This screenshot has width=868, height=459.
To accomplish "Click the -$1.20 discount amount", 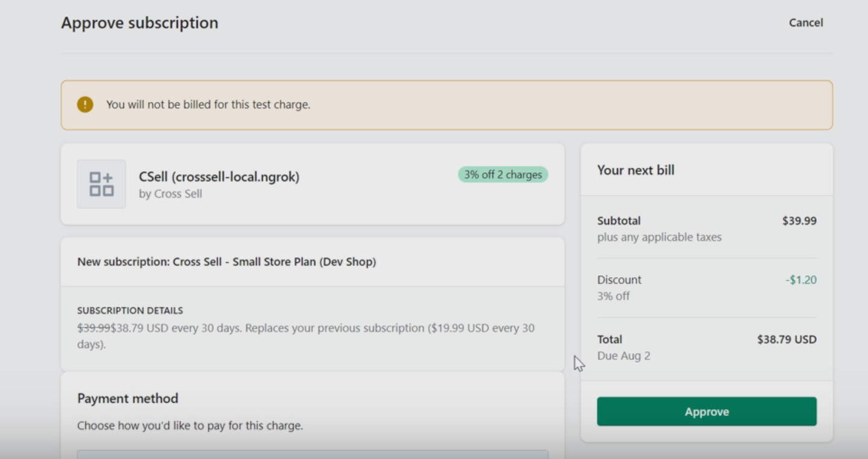I will [x=801, y=280].
